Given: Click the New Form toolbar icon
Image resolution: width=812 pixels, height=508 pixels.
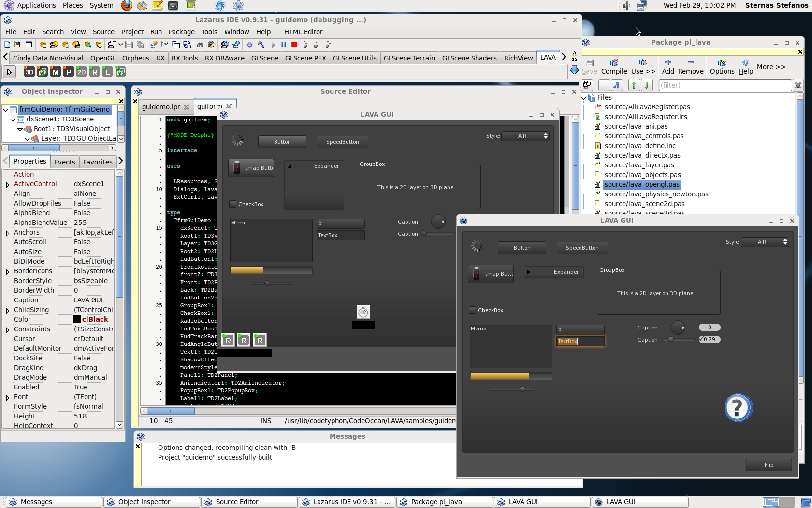Looking at the screenshot, I should click(29, 45).
